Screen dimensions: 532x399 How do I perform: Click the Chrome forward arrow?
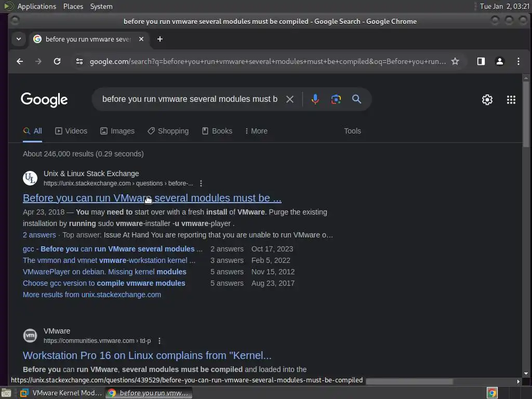coord(38,61)
